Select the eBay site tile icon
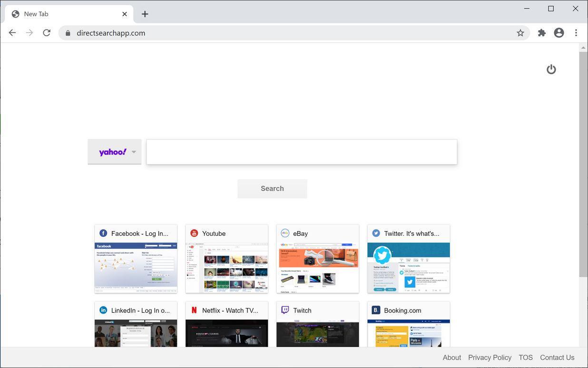The height and width of the screenshot is (368, 588). click(285, 233)
